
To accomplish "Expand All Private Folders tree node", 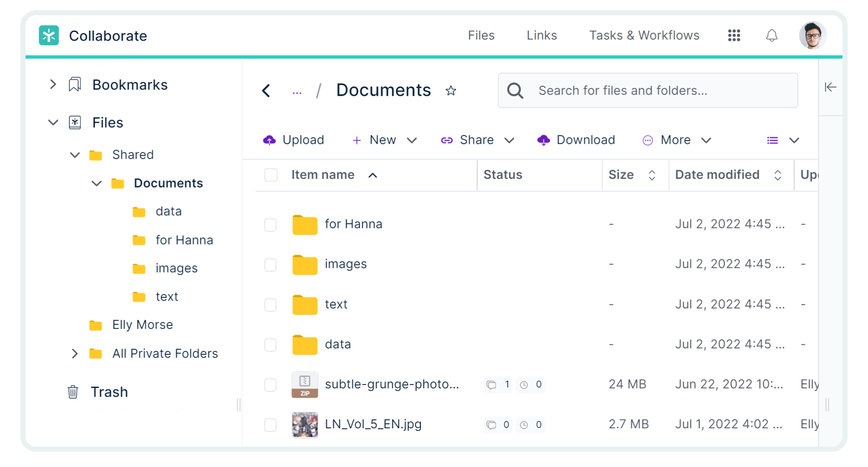I will point(75,353).
